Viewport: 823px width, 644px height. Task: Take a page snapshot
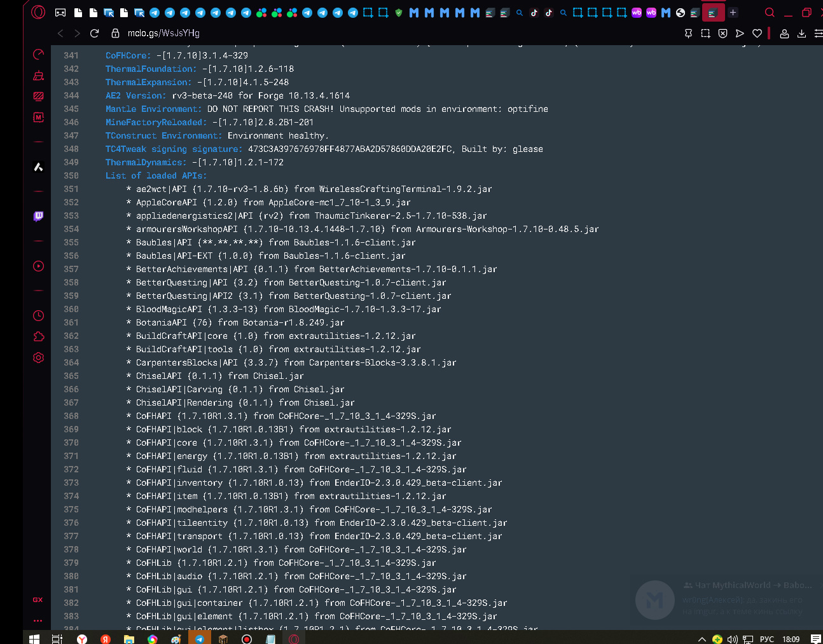(705, 33)
